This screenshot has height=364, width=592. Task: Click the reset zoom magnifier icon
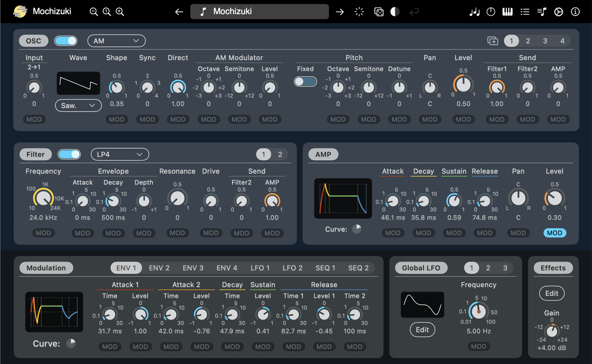[x=107, y=12]
